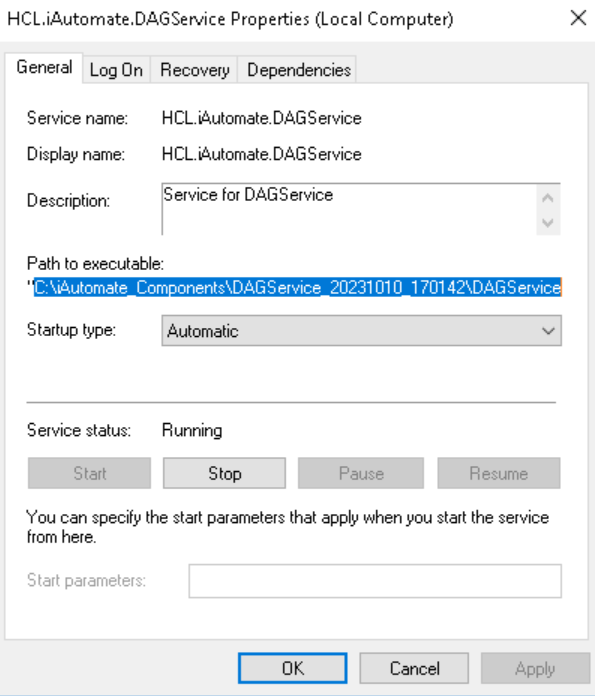Viewport: 595px width, 696px height.
Task: Open the Dependencies tab
Action: coord(298,70)
